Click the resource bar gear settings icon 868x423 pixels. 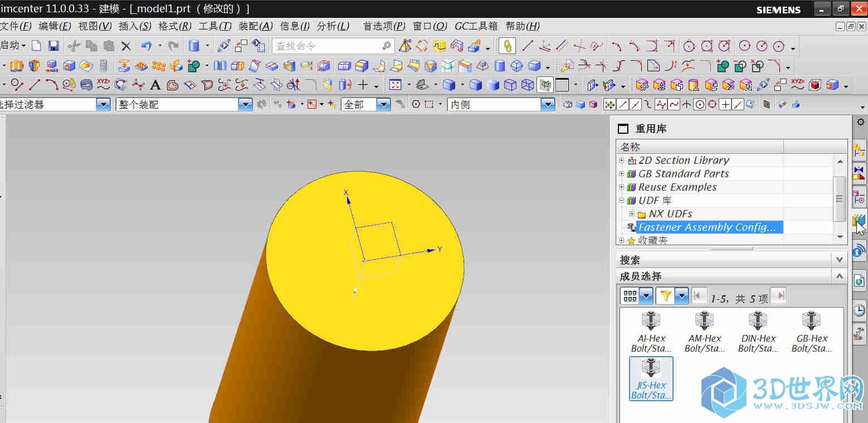coord(860,122)
